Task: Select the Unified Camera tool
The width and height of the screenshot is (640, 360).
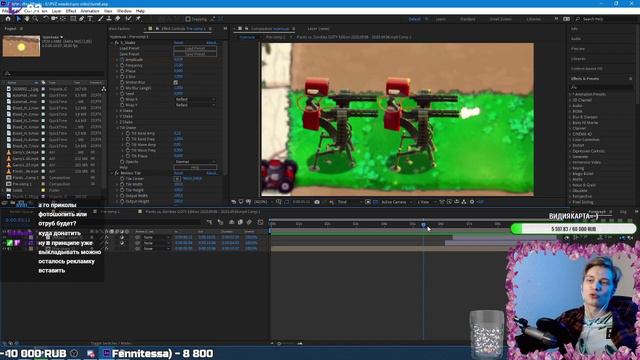Action: click(54, 19)
